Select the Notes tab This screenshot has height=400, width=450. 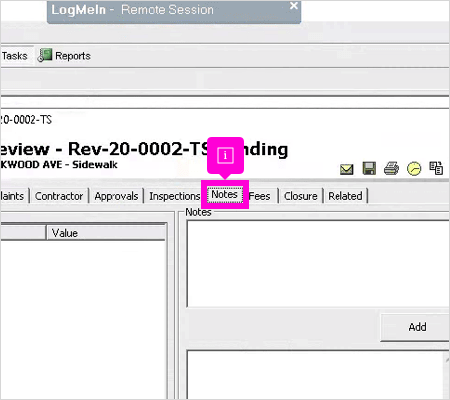click(x=225, y=194)
